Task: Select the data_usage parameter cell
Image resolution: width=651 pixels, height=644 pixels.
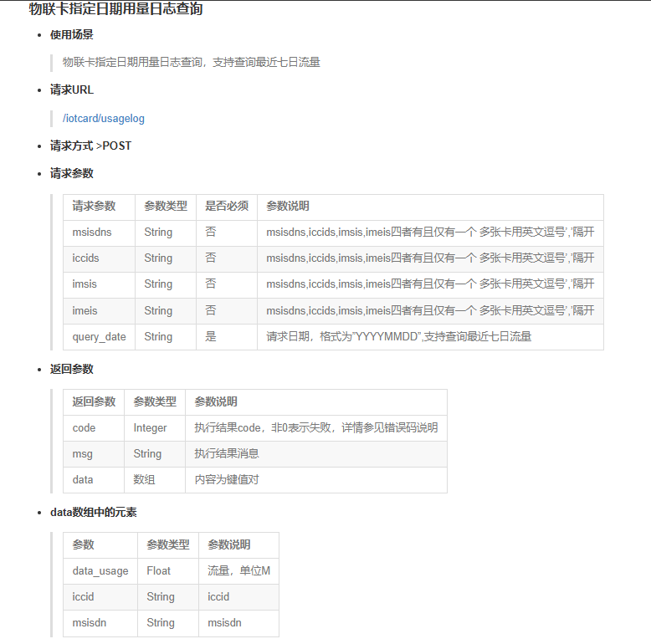Action: 100,571
